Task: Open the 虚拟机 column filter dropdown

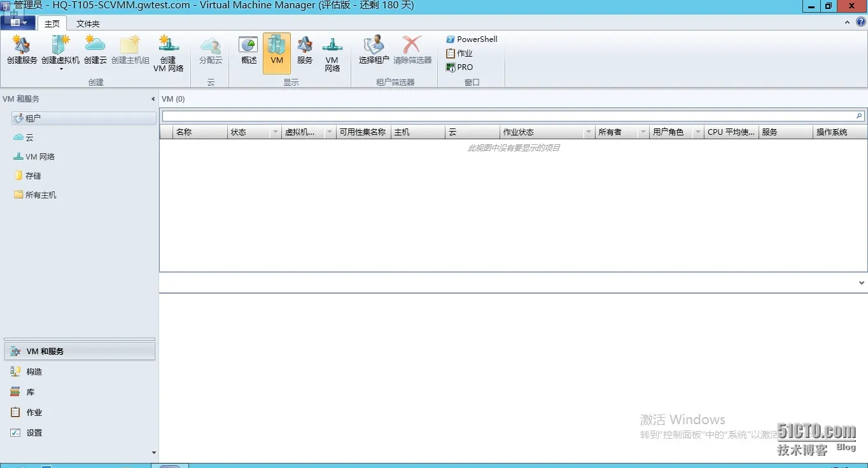Action: [x=330, y=132]
